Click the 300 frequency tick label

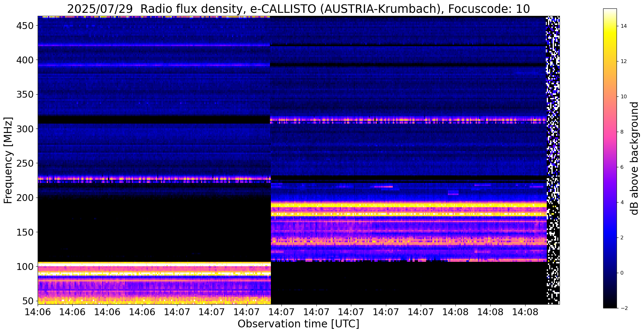pyautogui.click(x=25, y=129)
